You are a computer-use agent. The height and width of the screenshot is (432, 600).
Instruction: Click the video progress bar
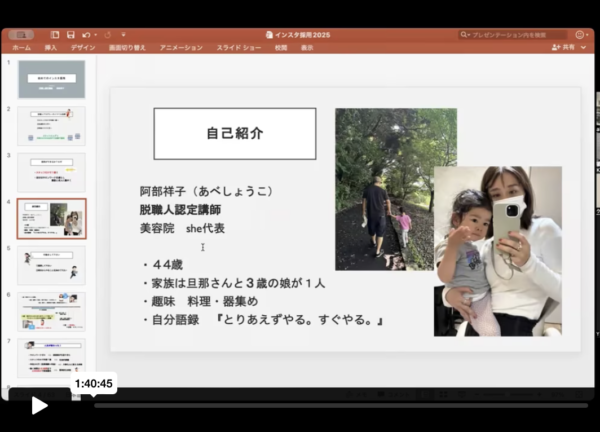click(x=340, y=405)
